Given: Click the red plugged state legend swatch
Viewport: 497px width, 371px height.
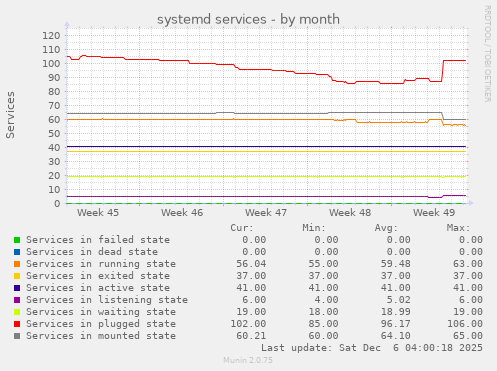Looking at the screenshot, I should pyautogui.click(x=17, y=324).
